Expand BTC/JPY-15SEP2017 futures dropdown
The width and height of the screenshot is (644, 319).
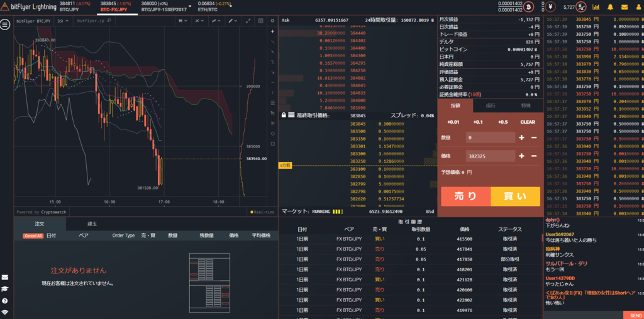coord(190,6)
